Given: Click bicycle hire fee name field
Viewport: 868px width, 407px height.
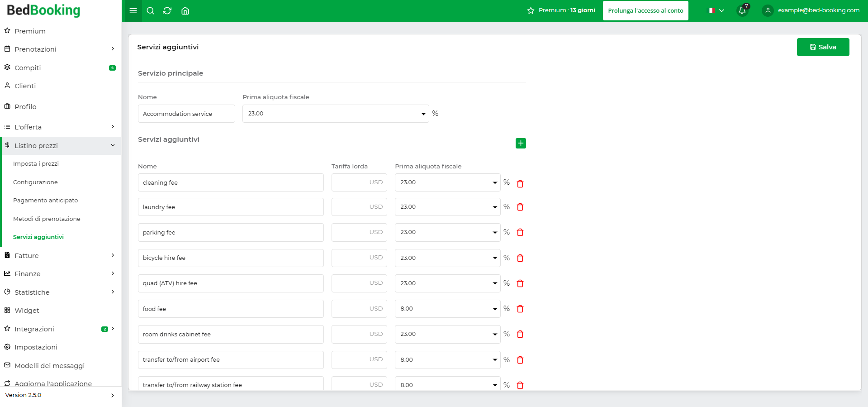Looking at the screenshot, I should [231, 258].
